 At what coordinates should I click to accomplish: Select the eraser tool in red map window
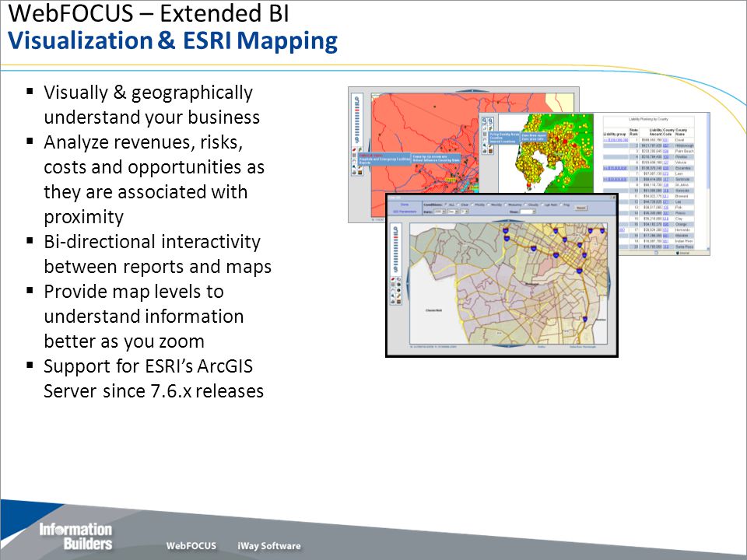(x=355, y=149)
